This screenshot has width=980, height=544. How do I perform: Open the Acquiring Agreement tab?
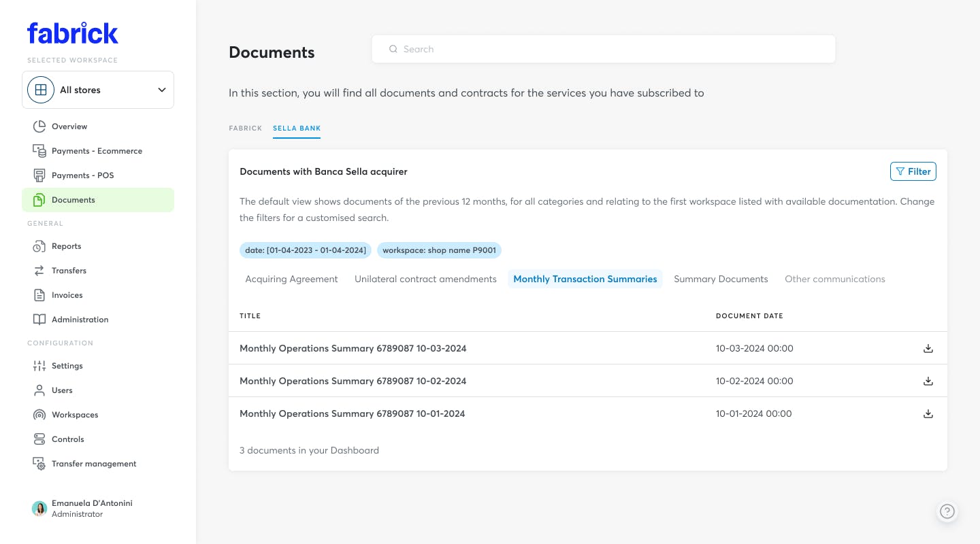tap(291, 279)
